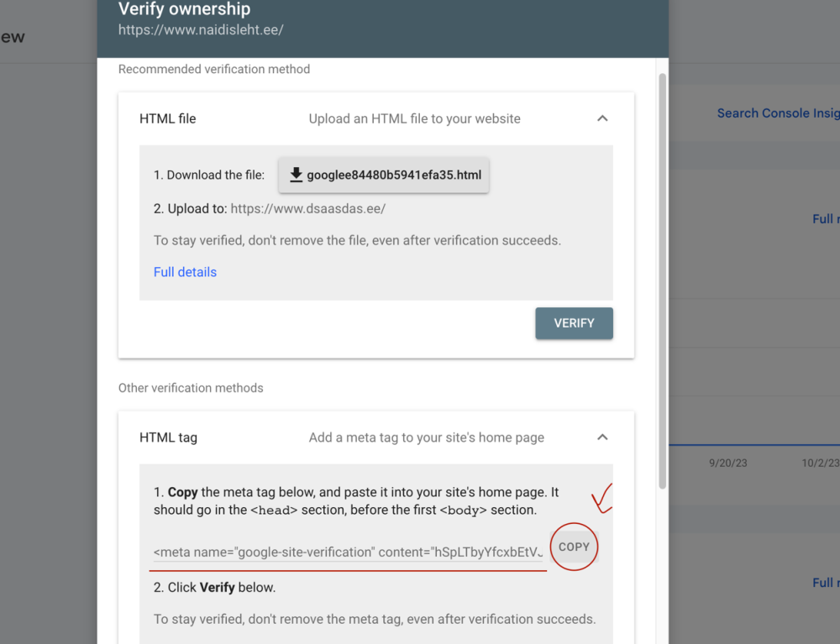The height and width of the screenshot is (644, 840).
Task: Click the download arrow icon beside the filename
Action: coord(296,175)
